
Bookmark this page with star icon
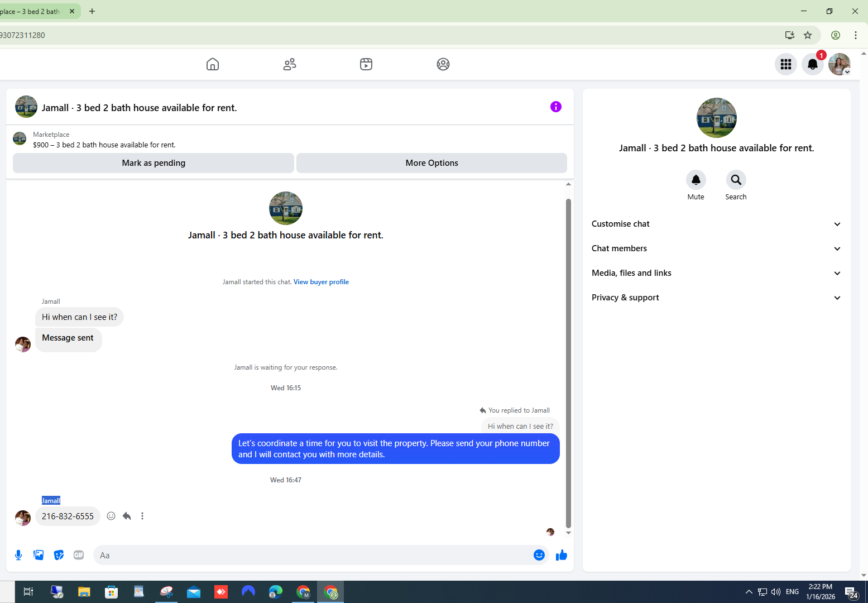[x=808, y=35]
